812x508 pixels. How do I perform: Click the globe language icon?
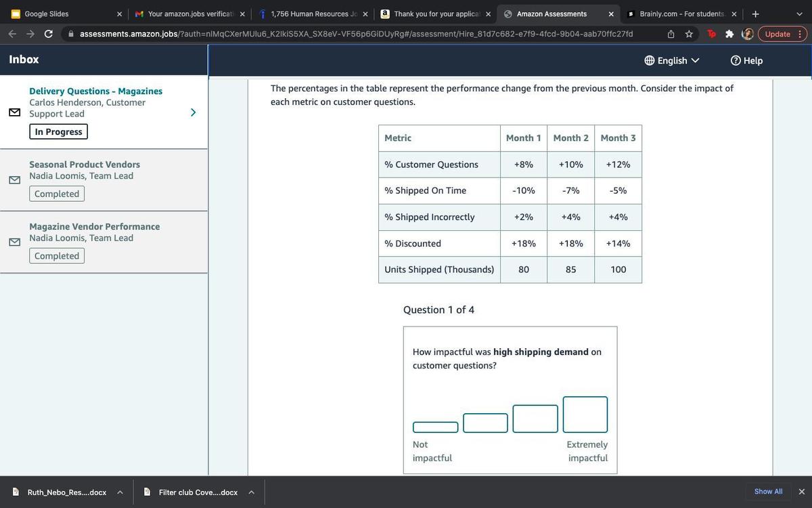click(650, 60)
